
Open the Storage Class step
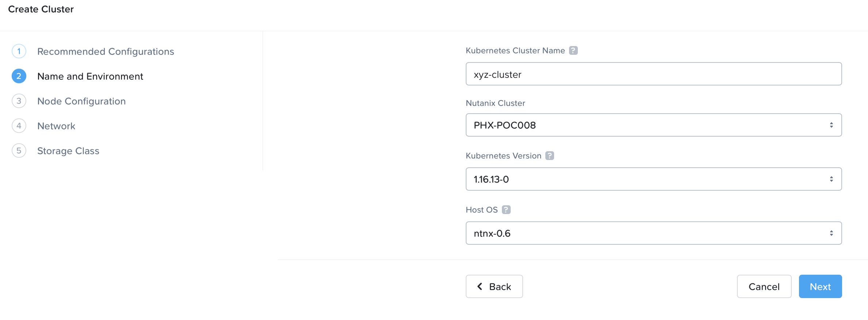(68, 151)
